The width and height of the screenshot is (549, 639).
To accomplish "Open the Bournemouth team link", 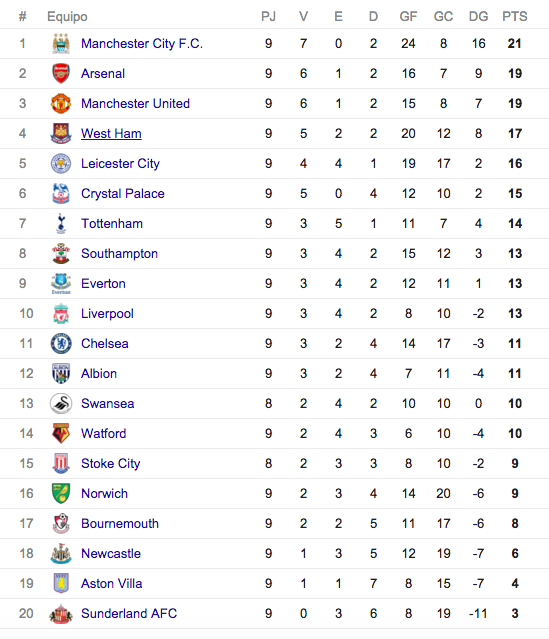I will click(120, 524).
